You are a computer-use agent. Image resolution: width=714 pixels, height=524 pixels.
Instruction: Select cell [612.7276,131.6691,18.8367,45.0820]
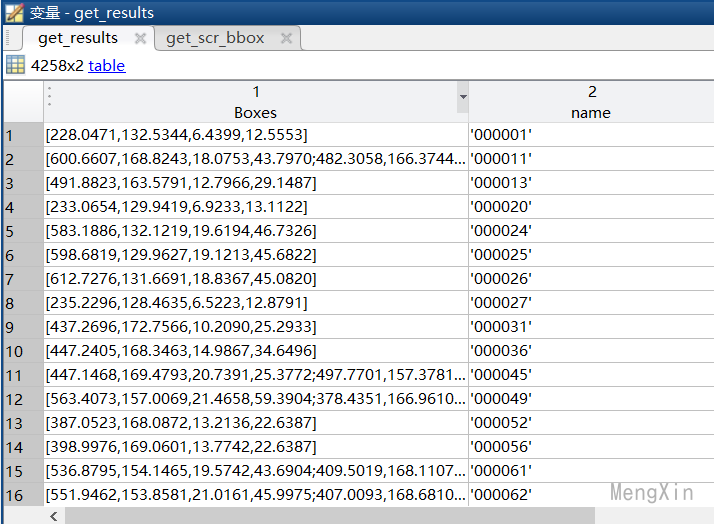click(256, 279)
